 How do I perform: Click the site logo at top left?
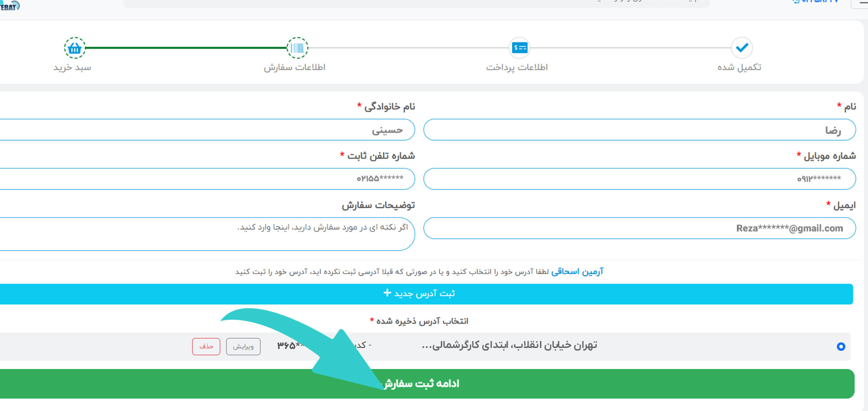9,5
